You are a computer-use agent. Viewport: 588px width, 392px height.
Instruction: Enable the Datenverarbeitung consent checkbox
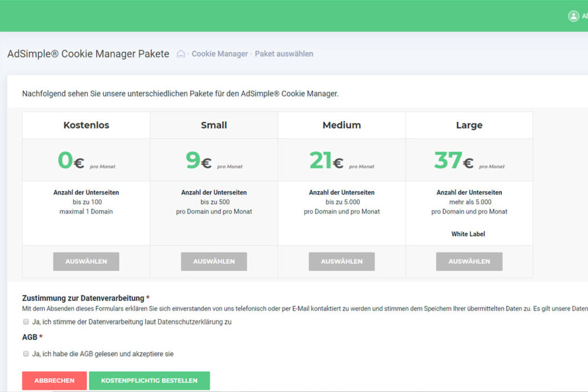pos(26,322)
